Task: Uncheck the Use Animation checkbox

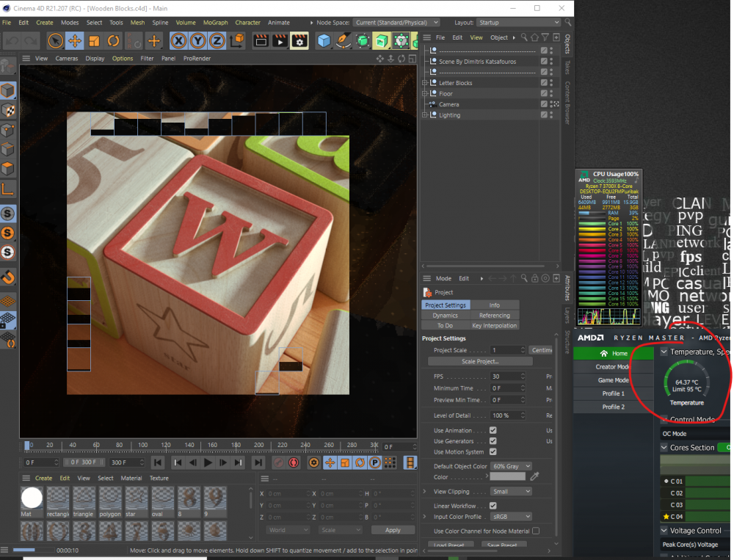Action: (493, 431)
